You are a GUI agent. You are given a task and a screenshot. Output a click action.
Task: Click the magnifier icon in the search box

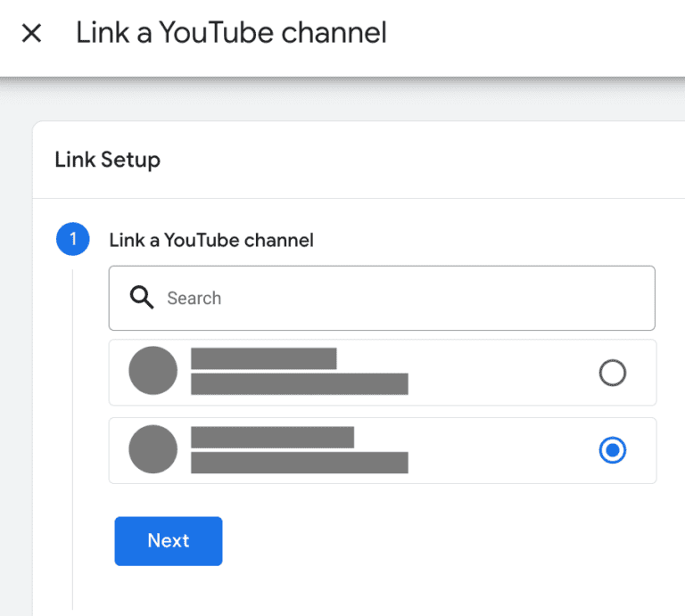click(142, 298)
